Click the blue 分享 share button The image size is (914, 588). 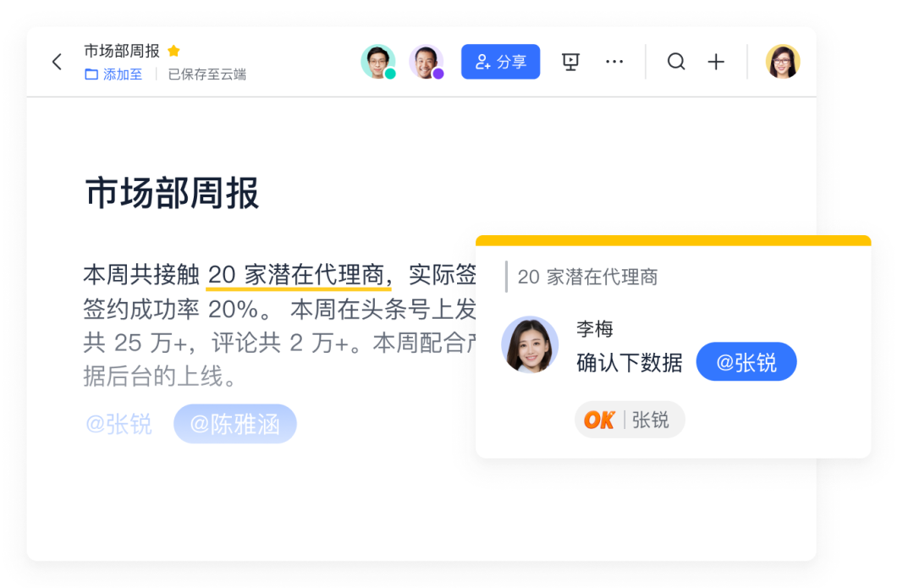click(x=500, y=62)
